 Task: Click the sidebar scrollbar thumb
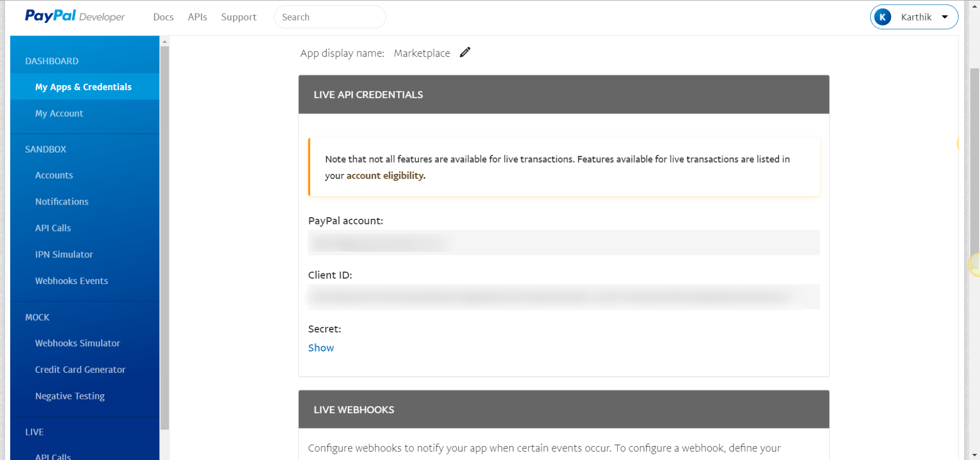(164, 238)
